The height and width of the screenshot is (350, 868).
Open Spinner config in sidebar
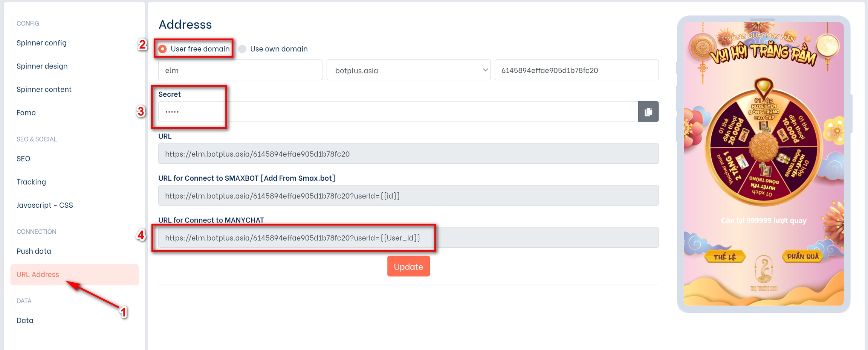pos(41,43)
